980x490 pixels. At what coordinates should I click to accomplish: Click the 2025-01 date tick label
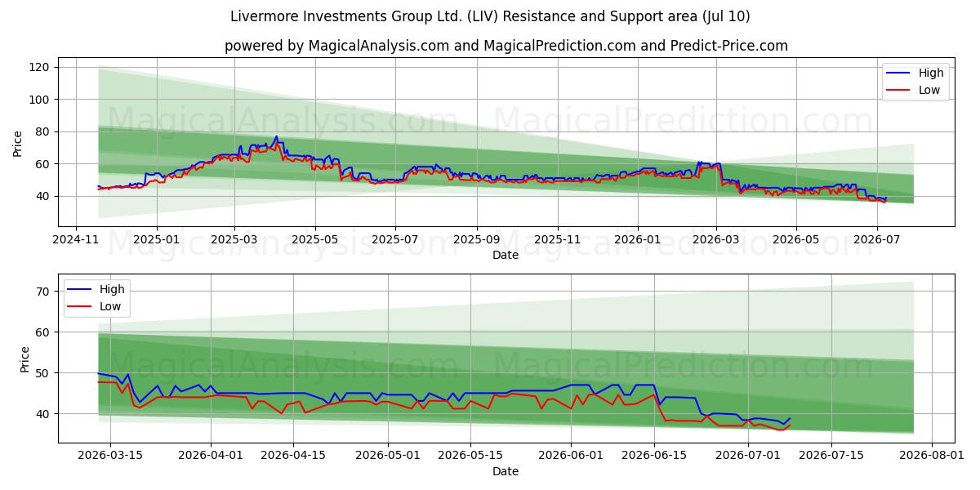click(157, 239)
